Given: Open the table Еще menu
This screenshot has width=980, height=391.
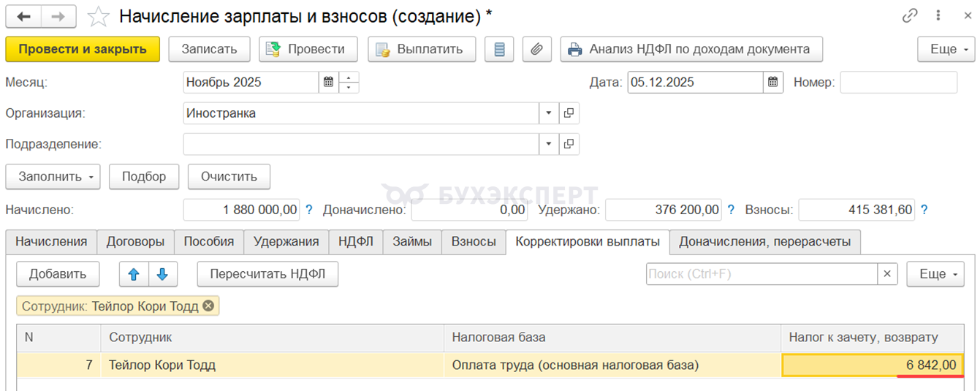Looking at the screenshot, I should 935,274.
